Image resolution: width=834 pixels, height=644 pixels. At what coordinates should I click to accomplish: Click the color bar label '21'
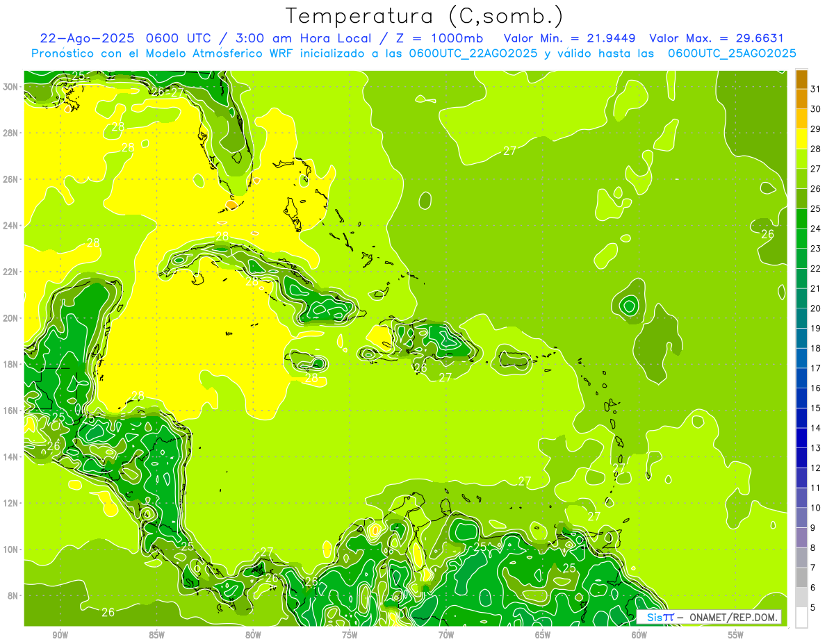(x=816, y=288)
